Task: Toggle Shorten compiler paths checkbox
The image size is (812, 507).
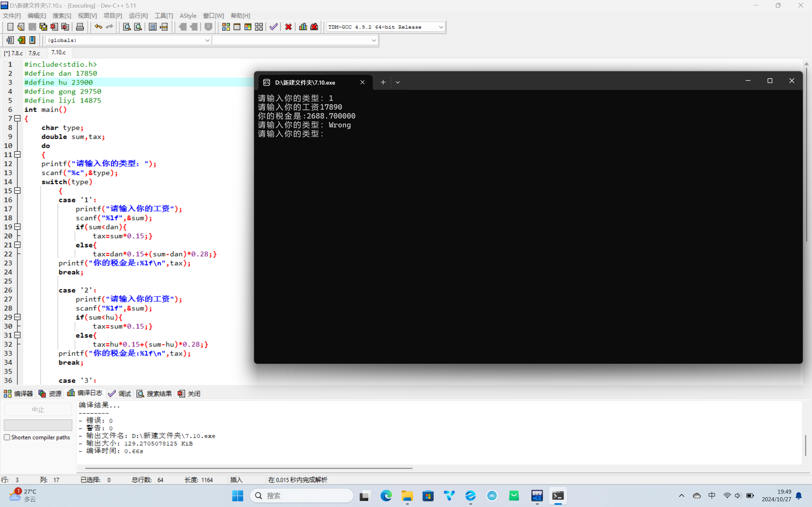Action: 7,437
